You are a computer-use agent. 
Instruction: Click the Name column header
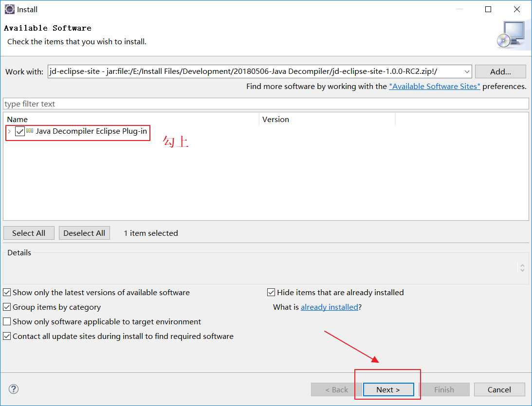coord(131,119)
